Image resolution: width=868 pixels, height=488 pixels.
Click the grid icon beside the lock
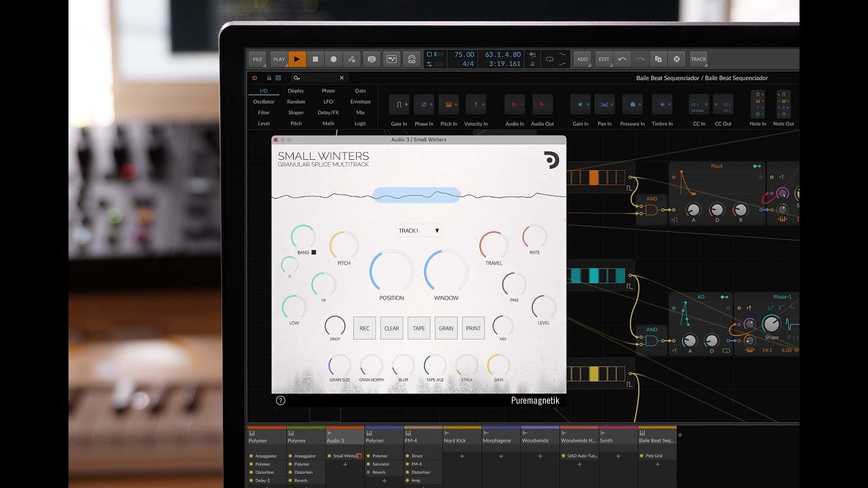(x=278, y=78)
